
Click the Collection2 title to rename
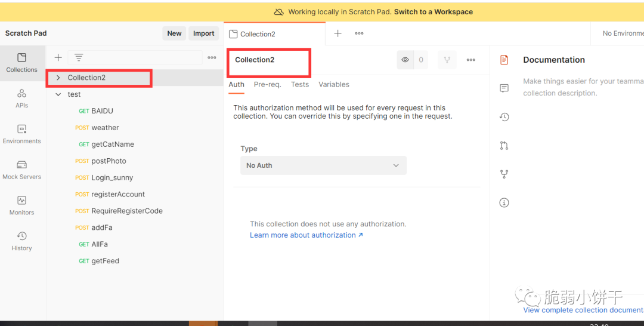point(255,60)
